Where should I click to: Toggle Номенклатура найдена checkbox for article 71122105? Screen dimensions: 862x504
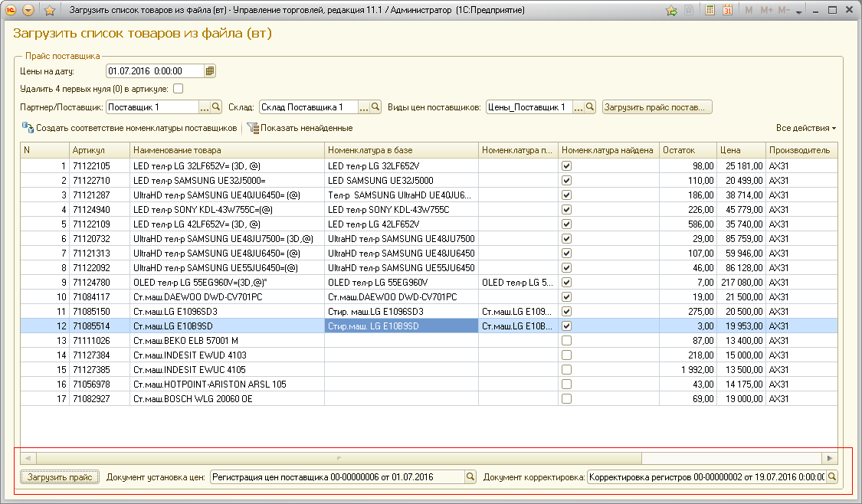pos(566,166)
